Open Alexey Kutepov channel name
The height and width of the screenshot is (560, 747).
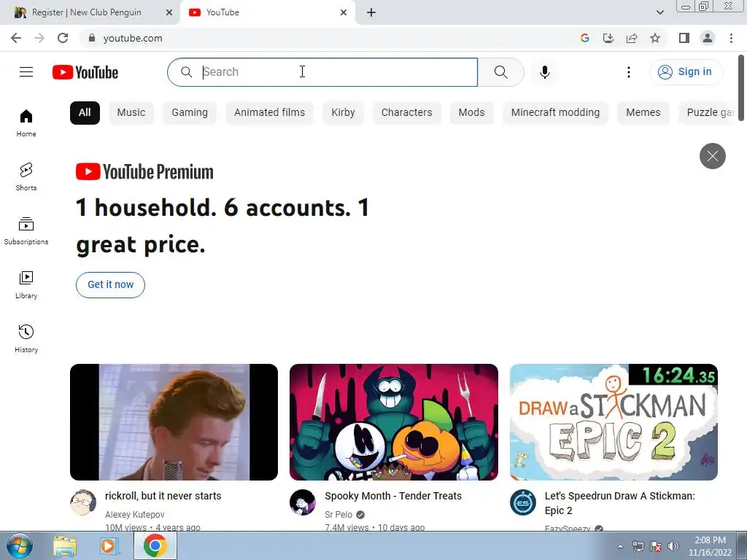[134, 514]
